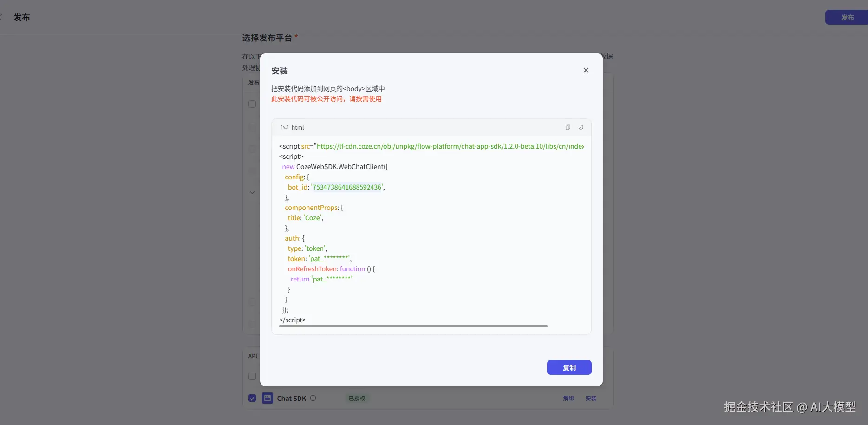The image size is (868, 425).
Task: Click the line "title: 'Coze',"
Action: [x=306, y=218]
